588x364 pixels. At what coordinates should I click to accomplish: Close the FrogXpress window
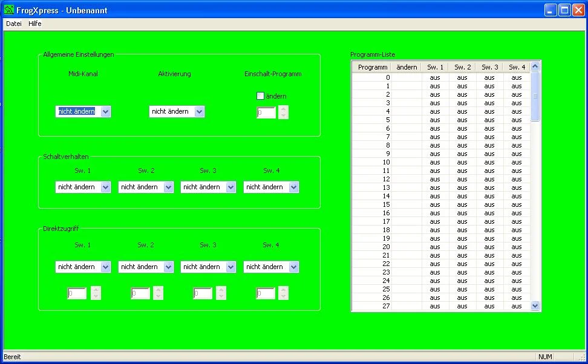click(578, 10)
